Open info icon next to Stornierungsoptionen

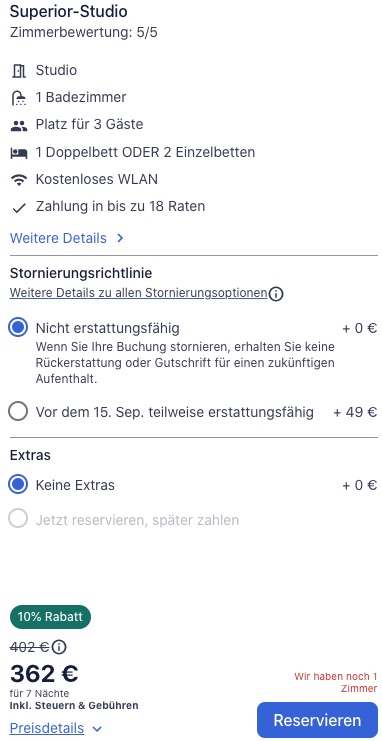pos(276,294)
